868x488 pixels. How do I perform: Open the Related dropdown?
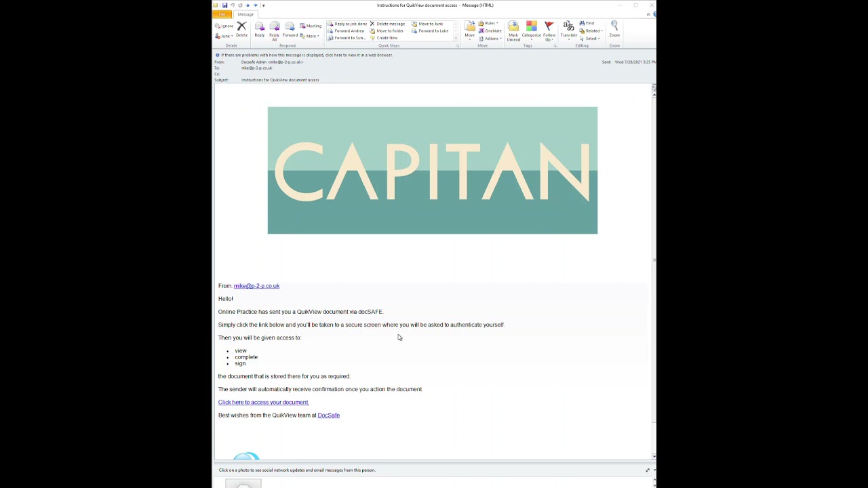[x=591, y=30]
